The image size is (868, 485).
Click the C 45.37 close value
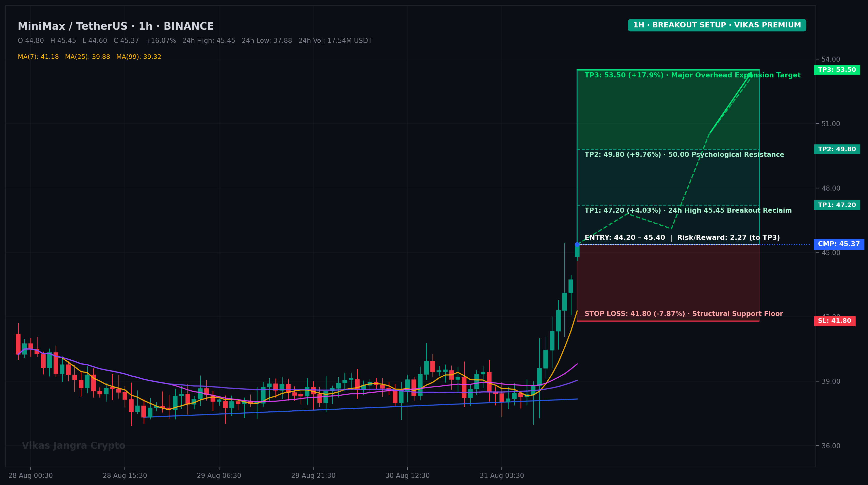(x=126, y=41)
